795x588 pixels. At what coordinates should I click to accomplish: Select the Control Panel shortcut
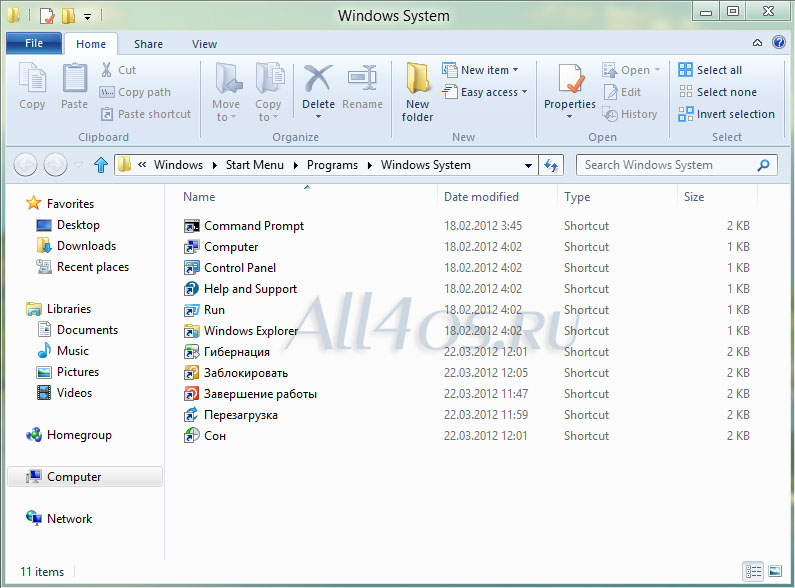[x=230, y=268]
